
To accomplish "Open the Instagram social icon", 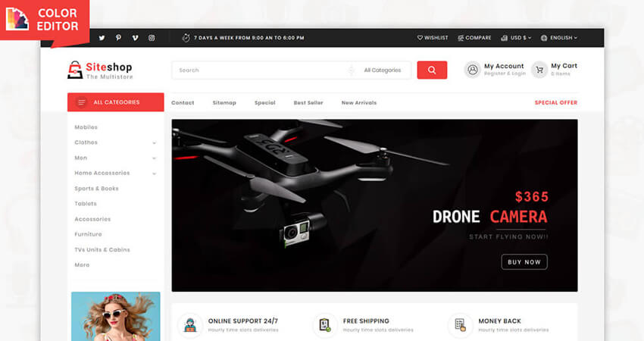I will (152, 38).
